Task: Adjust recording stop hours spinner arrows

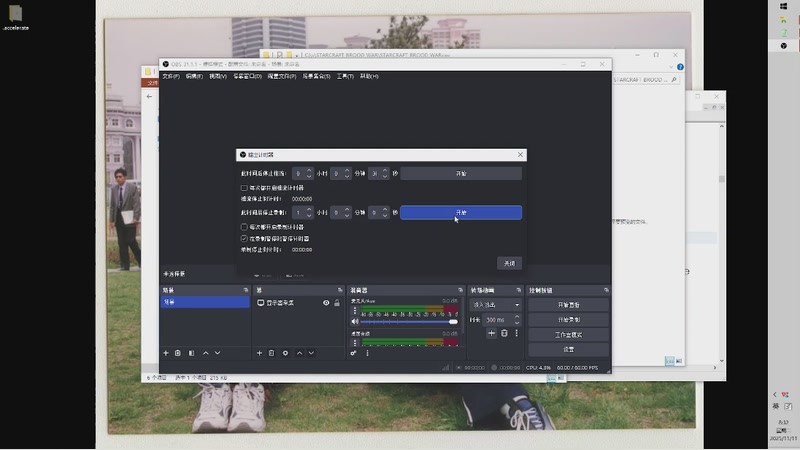Action: pos(308,213)
